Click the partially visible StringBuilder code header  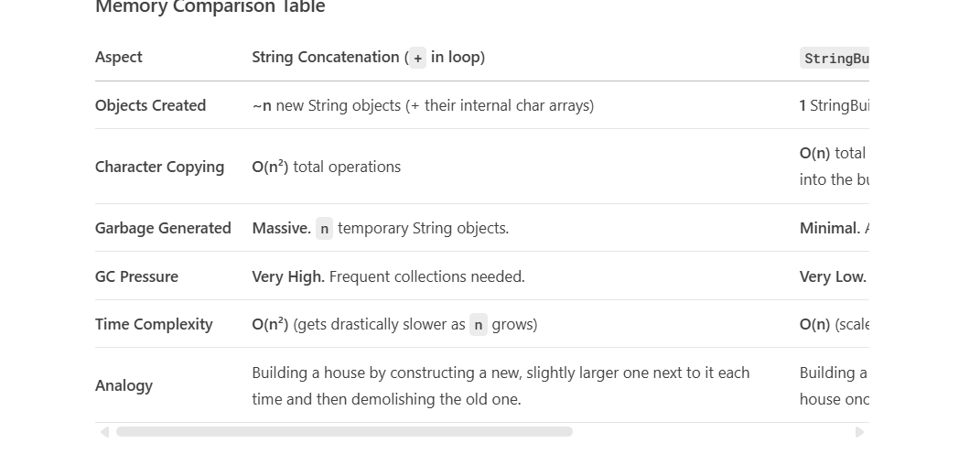pos(834,59)
